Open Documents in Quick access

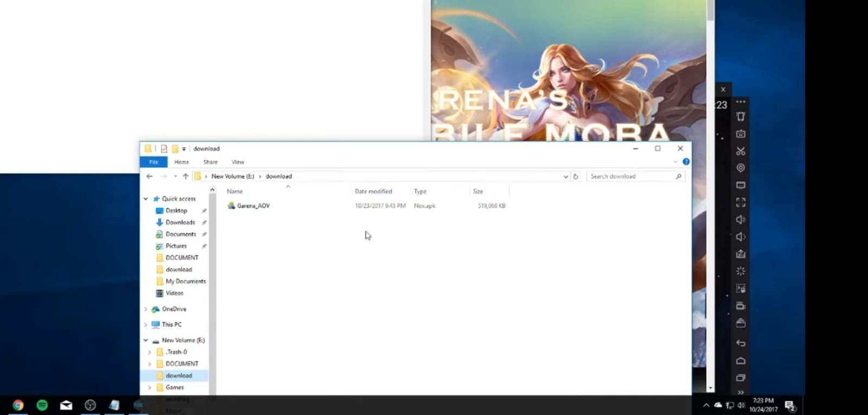point(181,234)
